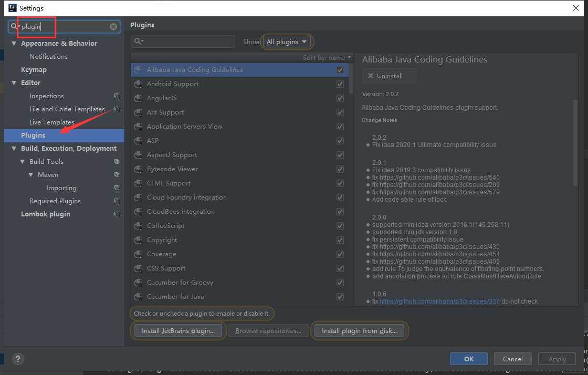Click the AspectJ Support plugin icon

tap(139, 155)
